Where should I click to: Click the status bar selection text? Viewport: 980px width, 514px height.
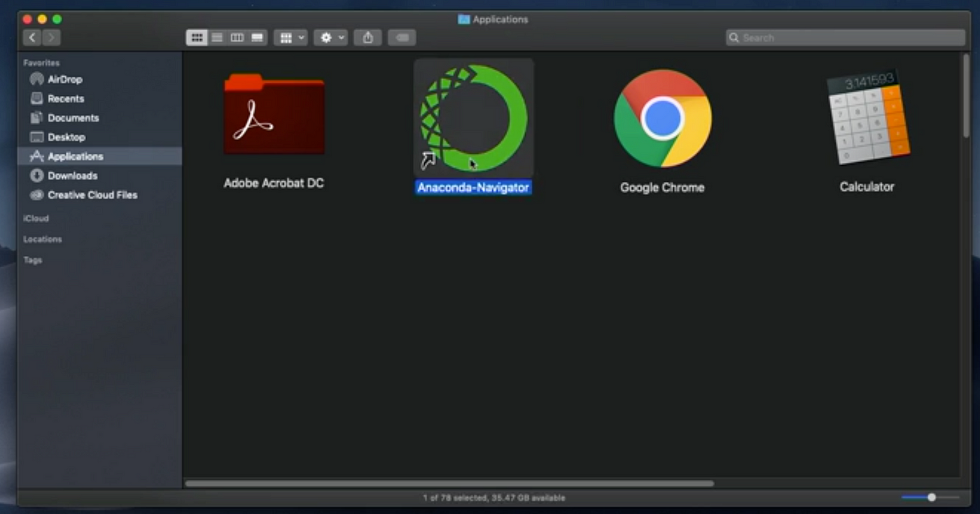pos(493,498)
